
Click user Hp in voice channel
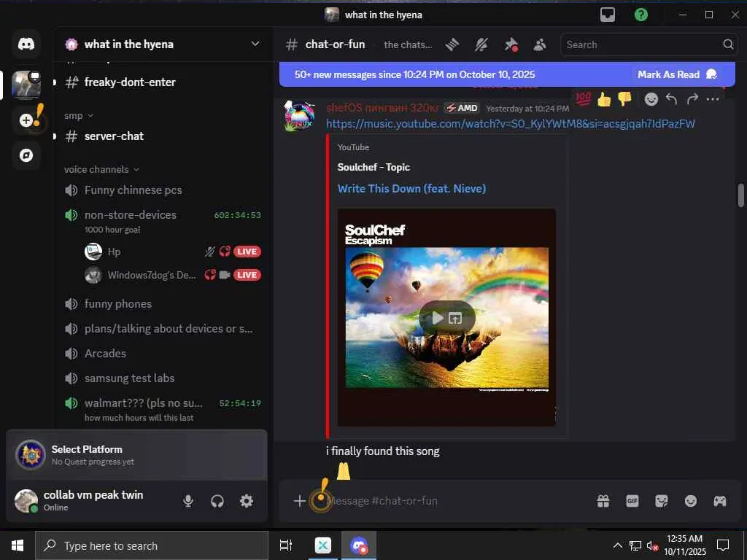click(x=114, y=252)
